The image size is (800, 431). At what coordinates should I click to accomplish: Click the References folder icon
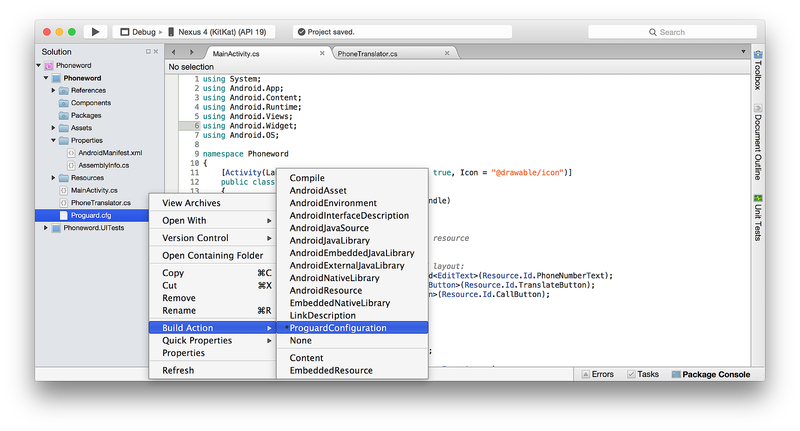point(64,90)
